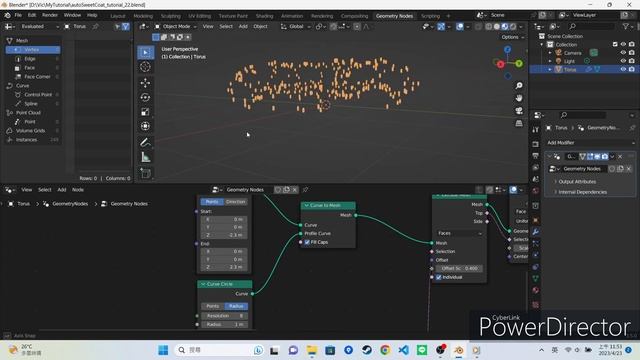Click Blender icon in Windows taskbar
The image size is (640, 360).
pos(459,350)
